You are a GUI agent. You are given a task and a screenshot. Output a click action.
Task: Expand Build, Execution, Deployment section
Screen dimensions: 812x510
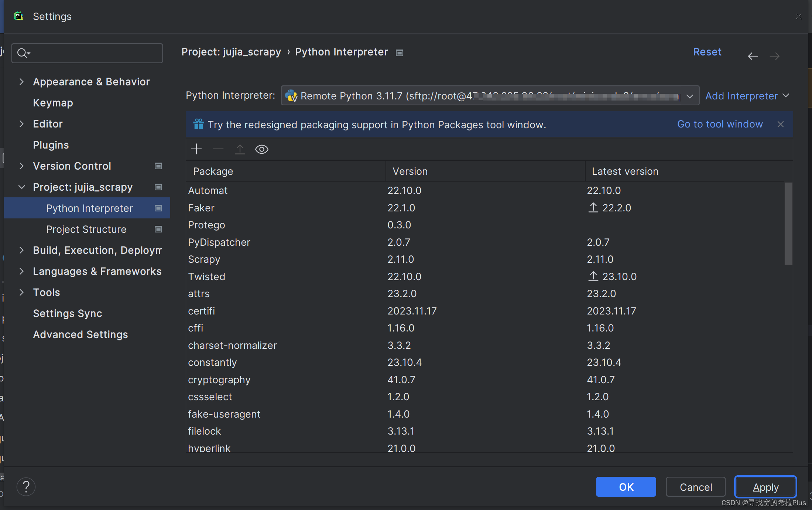click(21, 250)
